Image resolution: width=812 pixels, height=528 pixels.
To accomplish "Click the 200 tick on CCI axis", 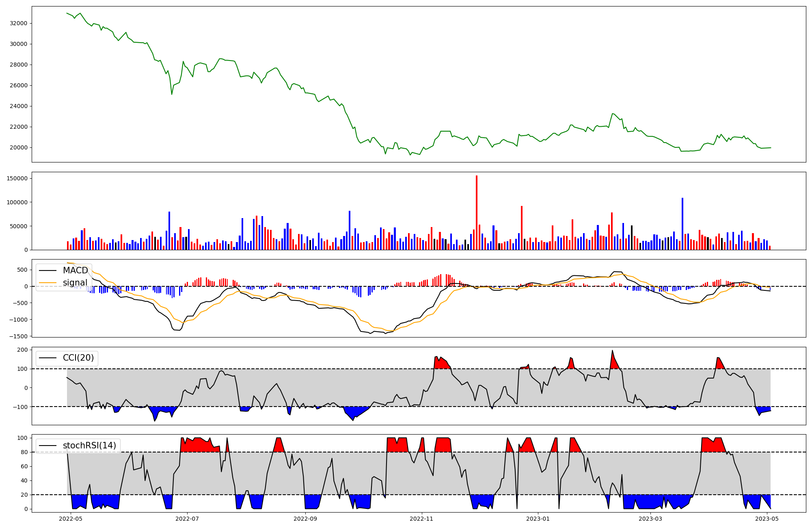I will [23, 350].
